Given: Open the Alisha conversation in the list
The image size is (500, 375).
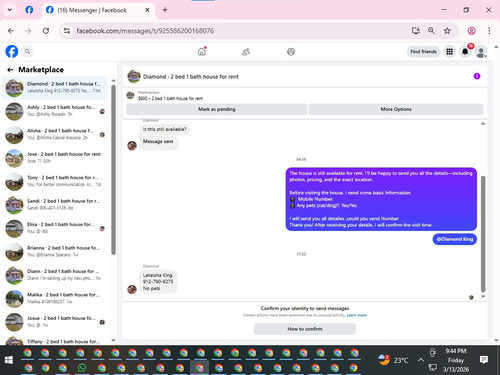Looking at the screenshot, I should pos(55,134).
